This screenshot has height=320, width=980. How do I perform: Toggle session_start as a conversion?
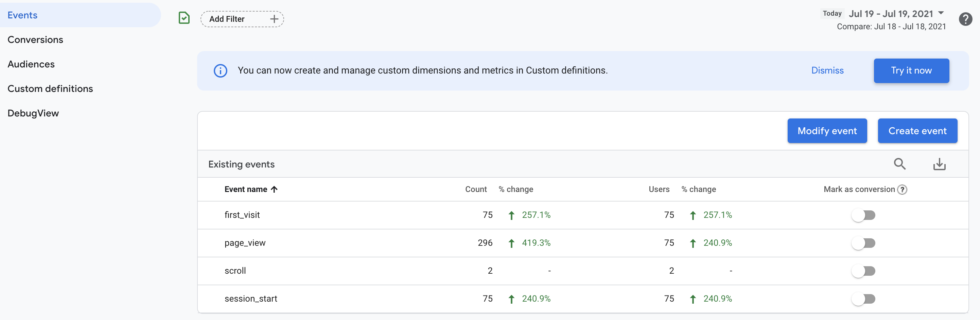tap(865, 299)
